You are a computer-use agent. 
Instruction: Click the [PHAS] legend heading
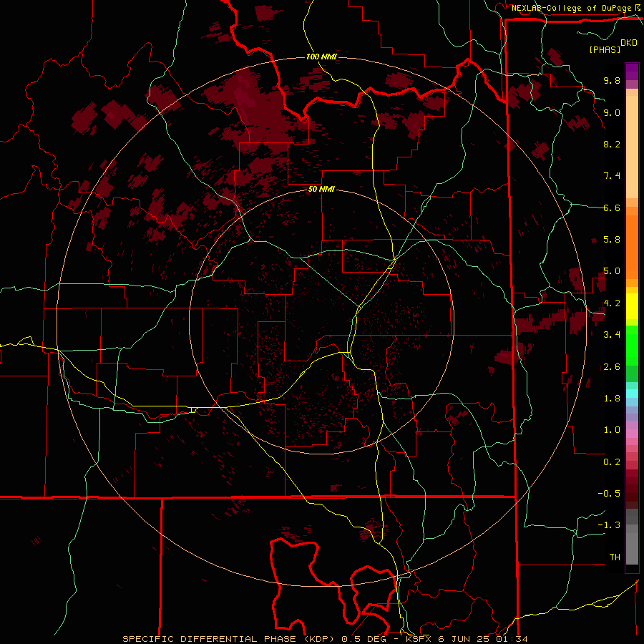point(605,49)
